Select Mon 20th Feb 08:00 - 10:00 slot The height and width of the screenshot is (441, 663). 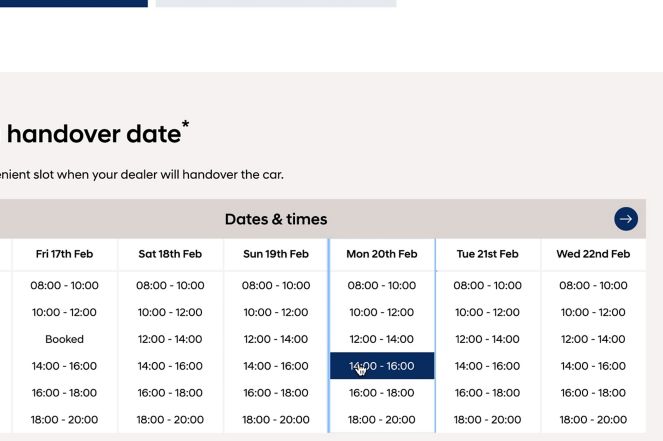click(382, 285)
